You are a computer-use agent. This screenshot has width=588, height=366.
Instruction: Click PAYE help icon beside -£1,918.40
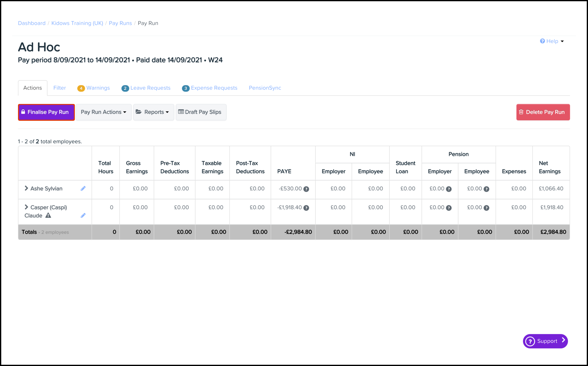(306, 208)
